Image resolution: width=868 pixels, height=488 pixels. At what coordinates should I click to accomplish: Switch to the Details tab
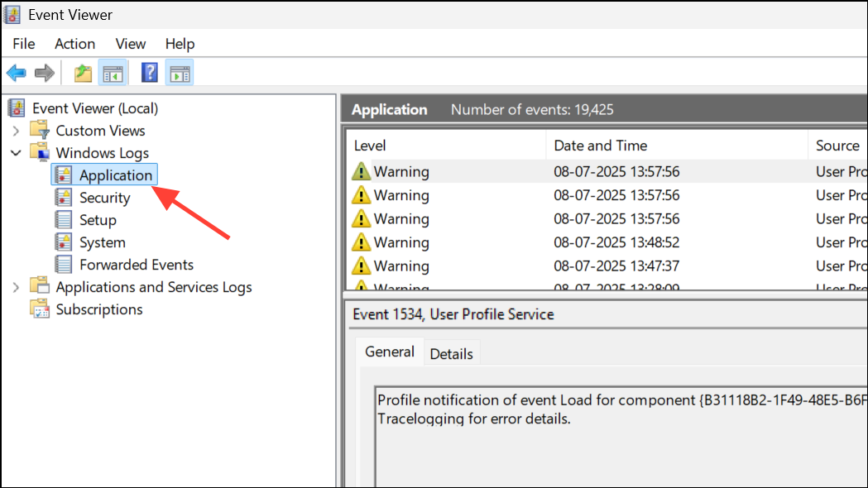(451, 354)
